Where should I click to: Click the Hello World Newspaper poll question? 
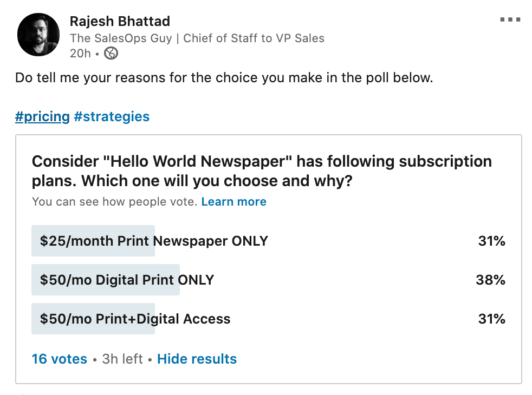pos(262,170)
